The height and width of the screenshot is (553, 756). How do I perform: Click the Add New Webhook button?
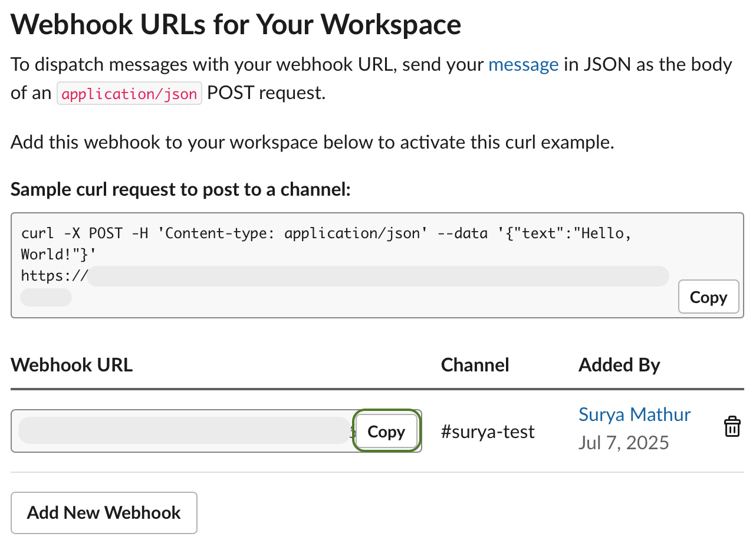point(104,513)
